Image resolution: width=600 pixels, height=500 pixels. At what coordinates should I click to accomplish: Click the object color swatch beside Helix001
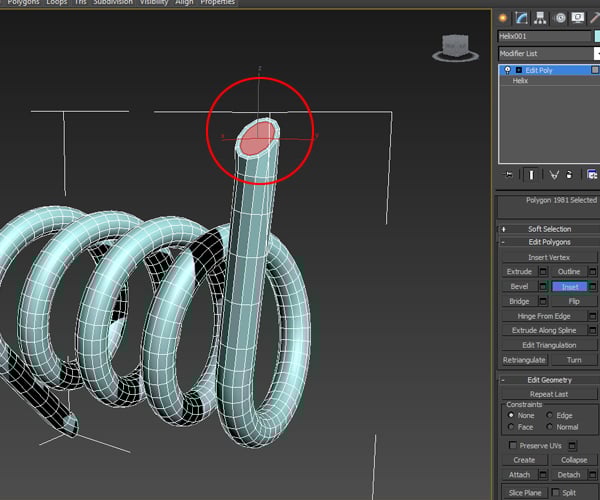[x=597, y=36]
